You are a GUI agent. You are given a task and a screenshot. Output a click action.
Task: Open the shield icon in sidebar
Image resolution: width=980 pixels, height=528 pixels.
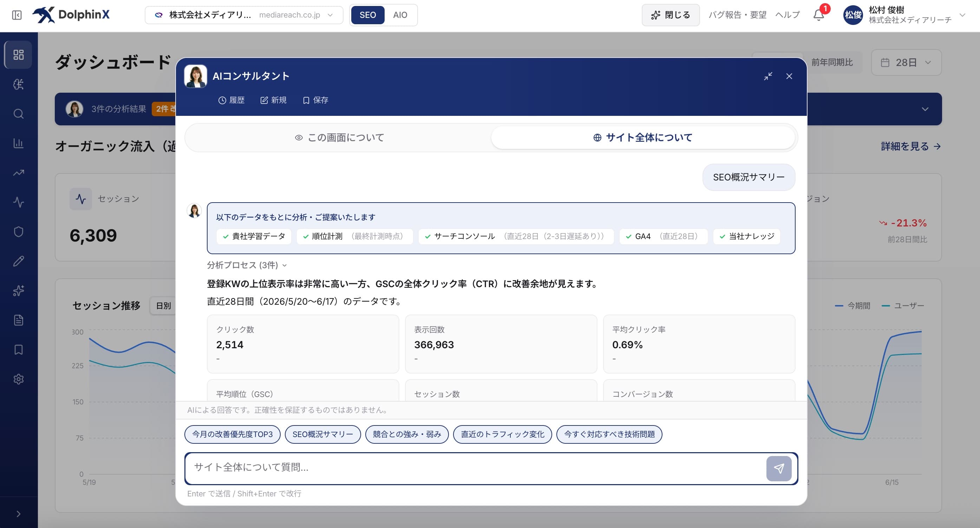18,231
